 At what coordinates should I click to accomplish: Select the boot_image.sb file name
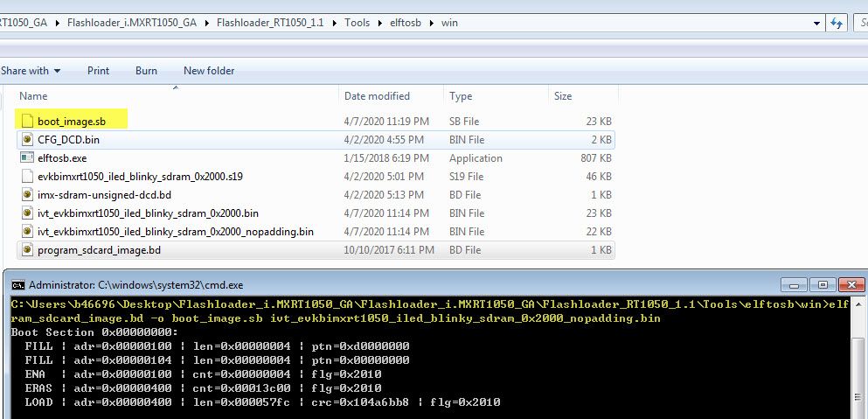72,122
